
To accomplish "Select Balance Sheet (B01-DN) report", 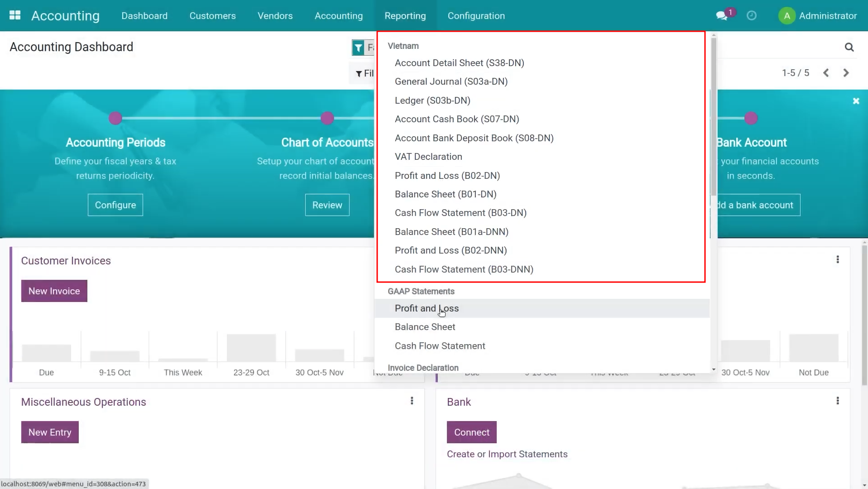I will tap(445, 194).
